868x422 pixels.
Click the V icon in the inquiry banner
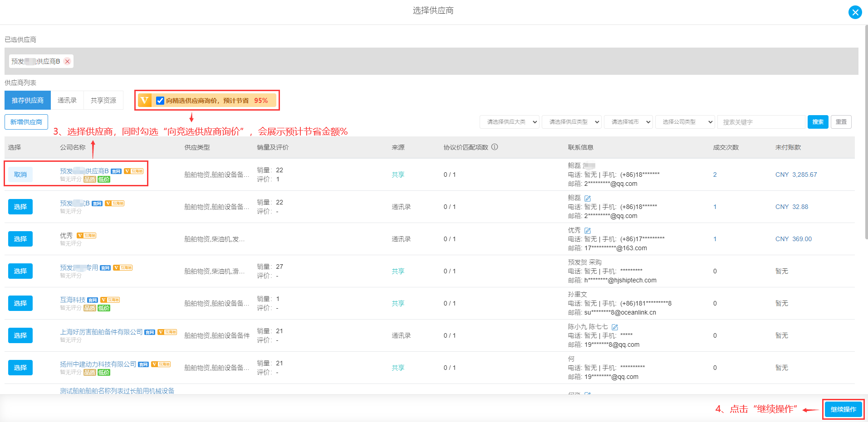(145, 100)
